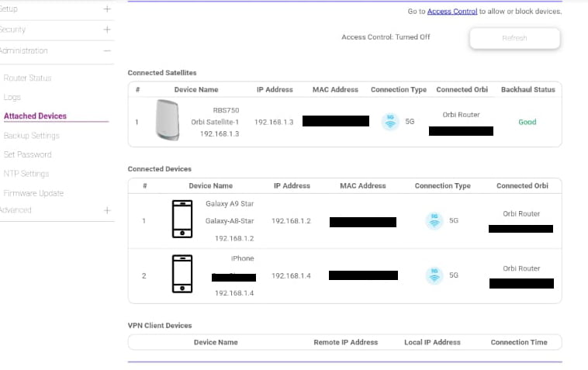Click the 'Connected Devices' heading
Image resolution: width=588 pixels, height=370 pixels.
[x=159, y=168]
